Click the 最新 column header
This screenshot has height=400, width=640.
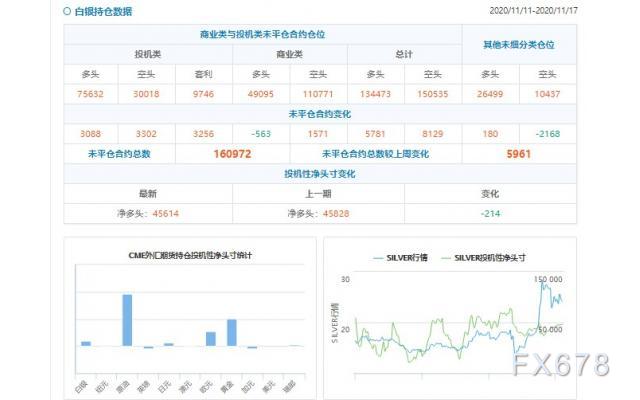pyautogui.click(x=148, y=193)
